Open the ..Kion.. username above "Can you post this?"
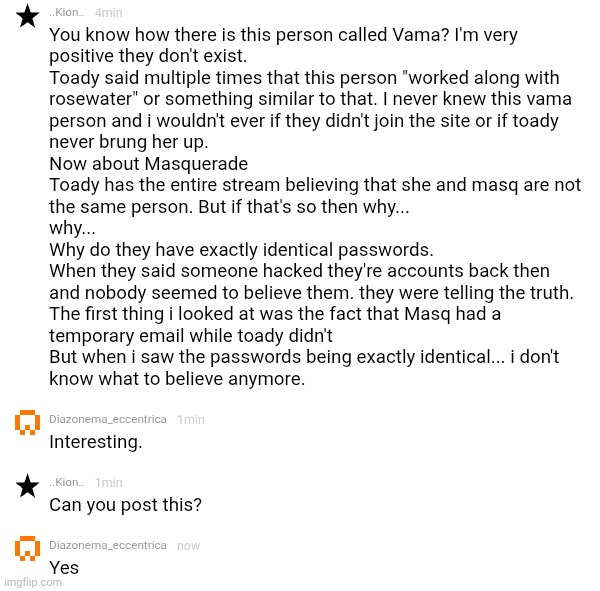This screenshot has width=600, height=591. pos(67,483)
